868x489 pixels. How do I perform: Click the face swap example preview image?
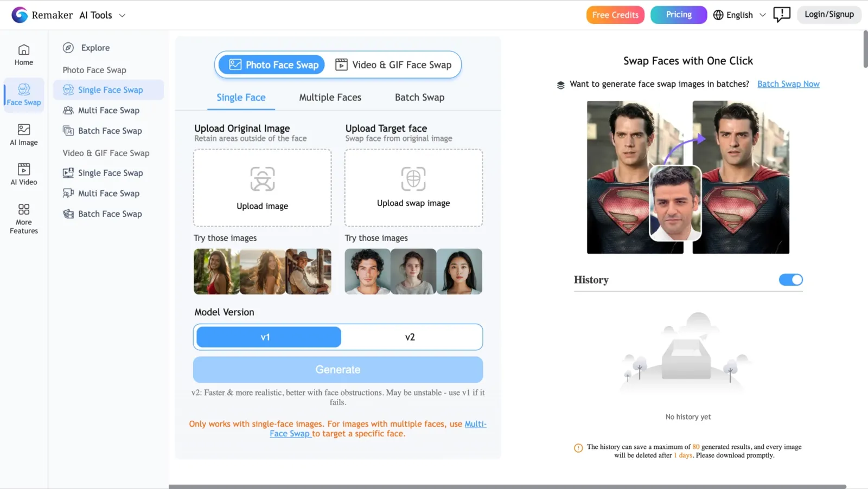point(688,177)
